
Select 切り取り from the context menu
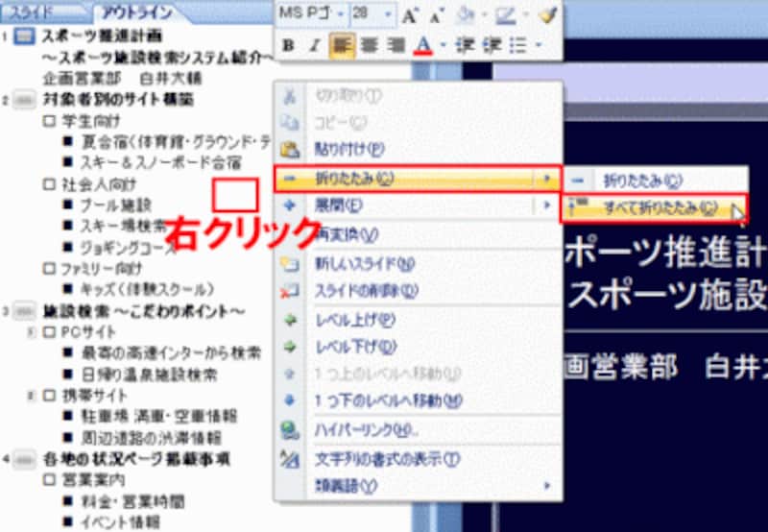coord(419,96)
